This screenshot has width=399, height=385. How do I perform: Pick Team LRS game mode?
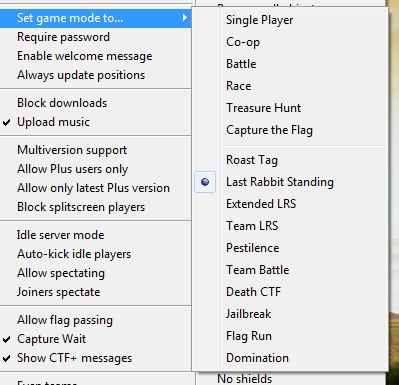[290, 226]
